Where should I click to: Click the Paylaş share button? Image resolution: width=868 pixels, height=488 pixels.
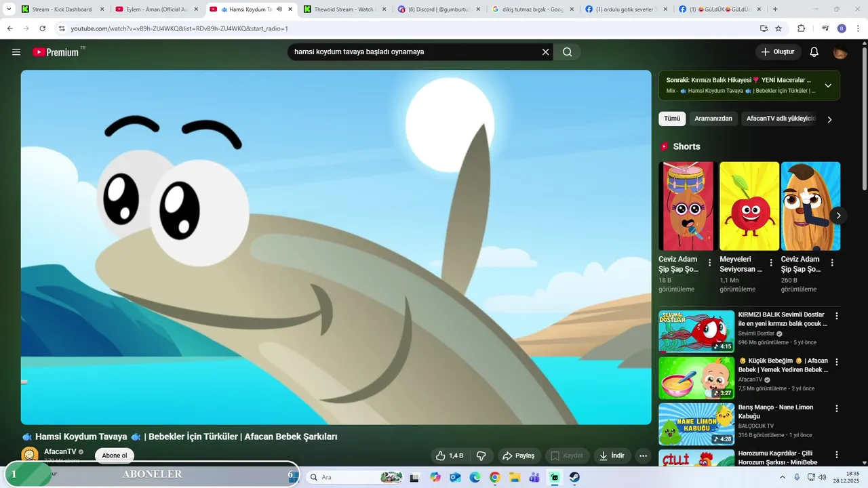pos(519,455)
